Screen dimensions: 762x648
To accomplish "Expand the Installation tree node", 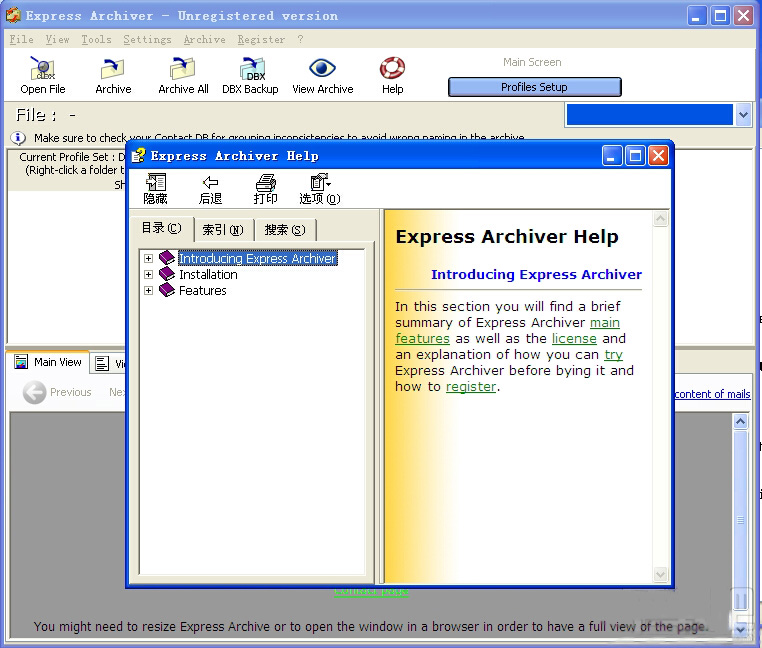I will (148, 274).
